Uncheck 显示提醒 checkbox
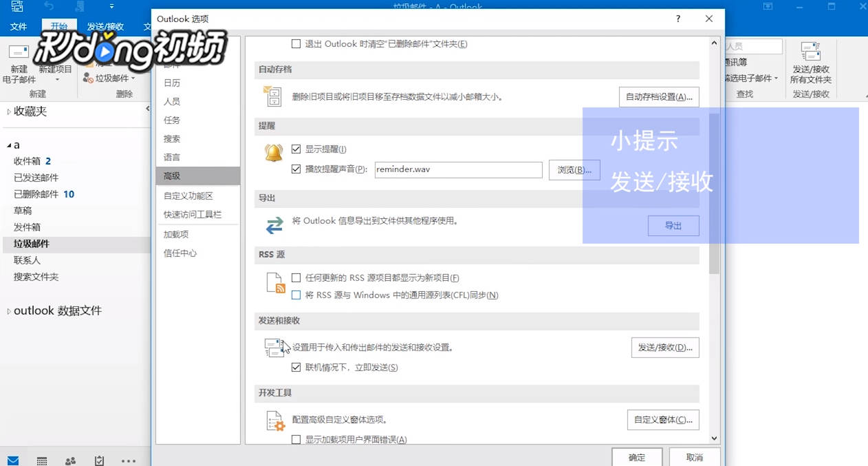This screenshot has height=466, width=868. 296,149
